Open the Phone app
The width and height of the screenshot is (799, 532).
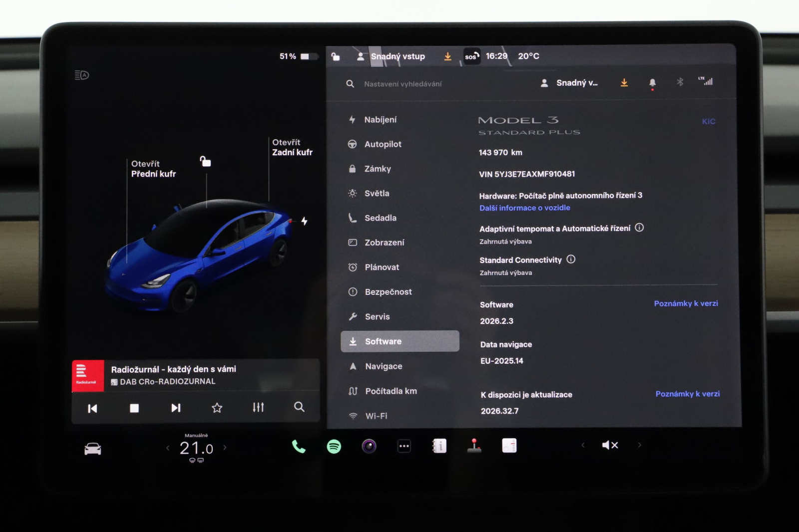click(x=299, y=446)
